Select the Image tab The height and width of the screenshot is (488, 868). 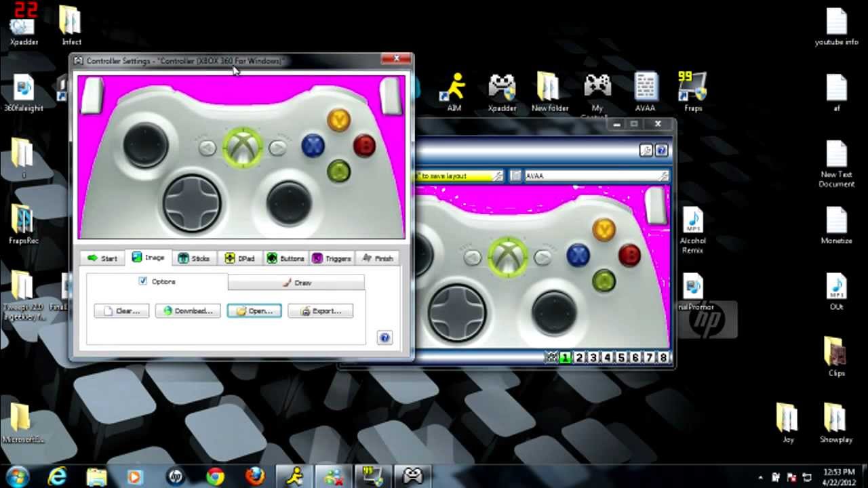pyautogui.click(x=148, y=258)
